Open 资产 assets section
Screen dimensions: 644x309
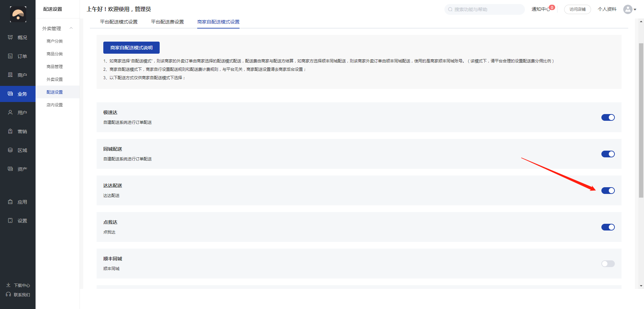[18, 169]
